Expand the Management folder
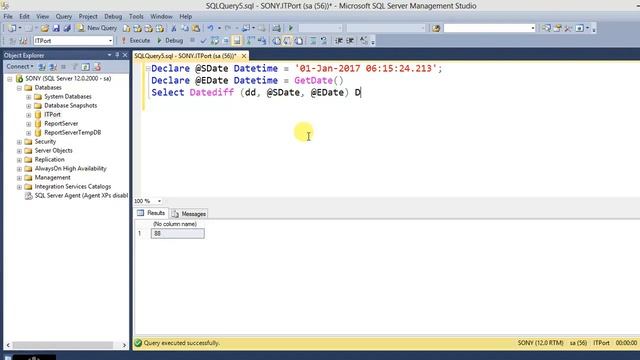The width and height of the screenshot is (640, 360). pyautogui.click(x=19, y=178)
